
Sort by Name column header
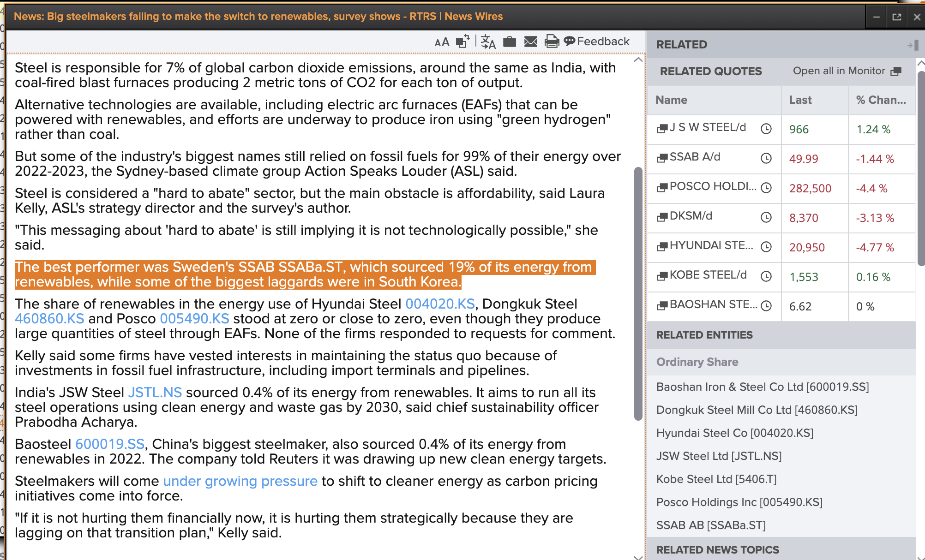tap(715, 100)
